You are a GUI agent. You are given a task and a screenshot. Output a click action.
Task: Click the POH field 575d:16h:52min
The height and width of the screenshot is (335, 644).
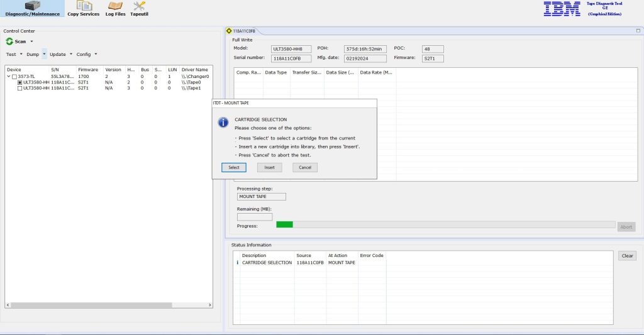365,49
